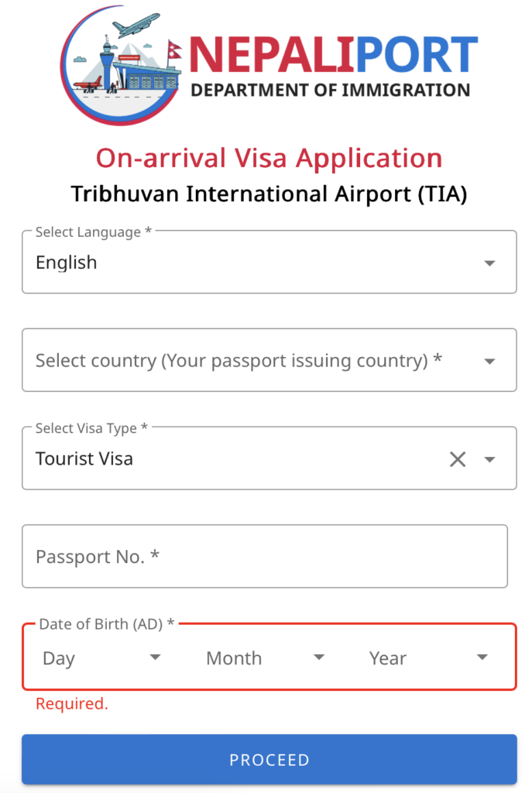The height and width of the screenshot is (793, 532).
Task: Click the red Required. error message
Action: point(72,704)
